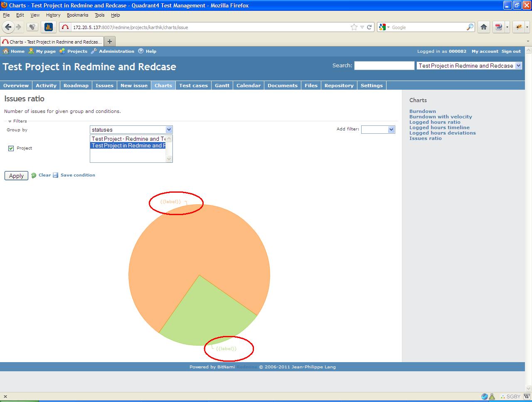Open a new tab with the plus button
The width and height of the screenshot is (532, 402).
tap(110, 42)
